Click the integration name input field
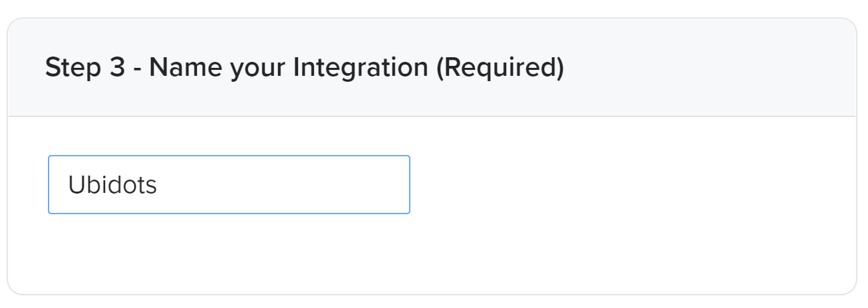Screen dimensions: 868x308 pos(229,184)
